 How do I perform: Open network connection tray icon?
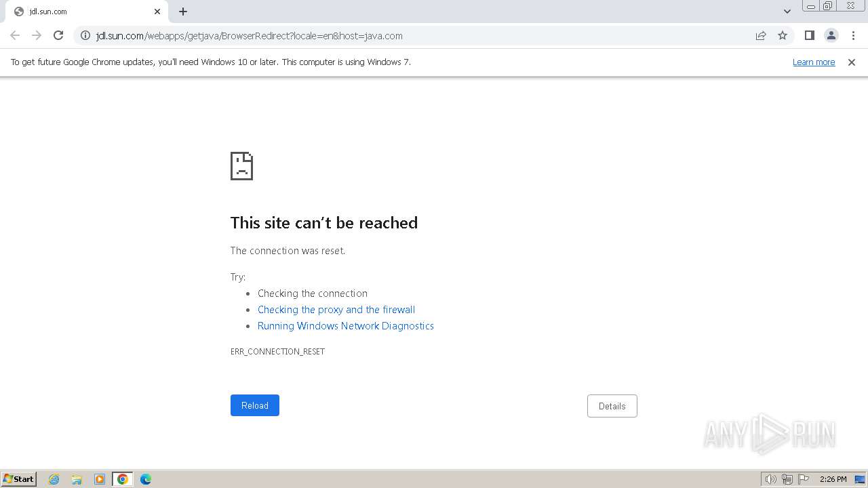(787, 479)
